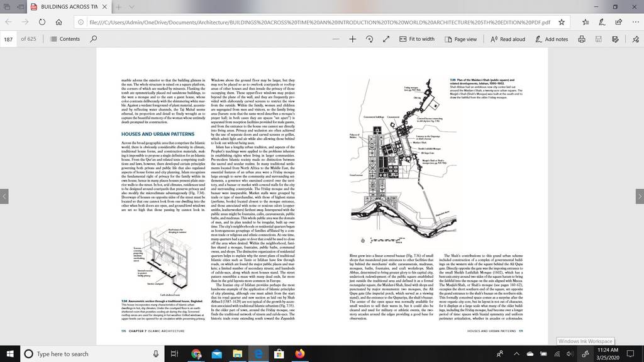The width and height of the screenshot is (644, 362).
Task: Add this page to favorites star
Action: coord(562,22)
